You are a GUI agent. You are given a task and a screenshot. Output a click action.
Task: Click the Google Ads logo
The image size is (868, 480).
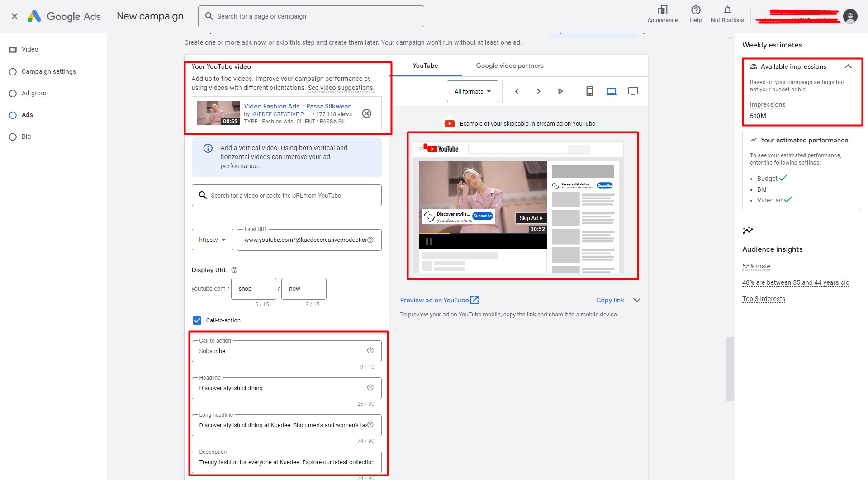click(x=64, y=16)
